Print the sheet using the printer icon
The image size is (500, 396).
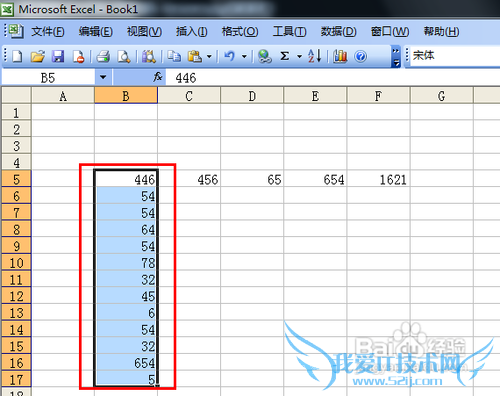(x=103, y=56)
